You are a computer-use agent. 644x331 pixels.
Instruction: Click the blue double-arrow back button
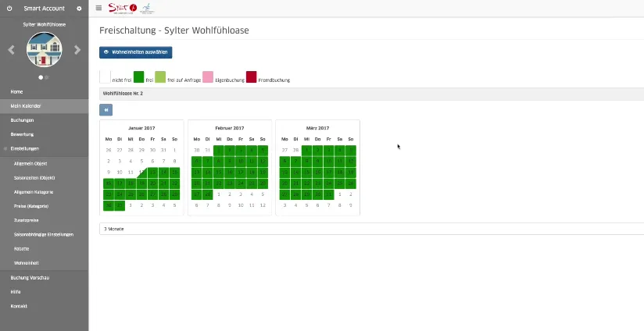point(106,110)
